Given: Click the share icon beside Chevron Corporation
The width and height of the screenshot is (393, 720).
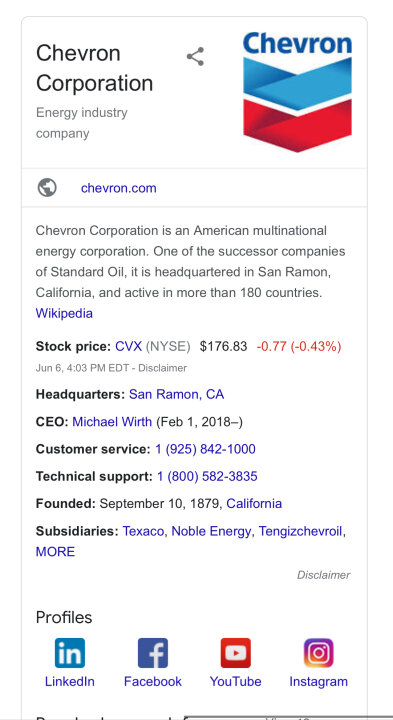Looking at the screenshot, I should click(x=195, y=56).
